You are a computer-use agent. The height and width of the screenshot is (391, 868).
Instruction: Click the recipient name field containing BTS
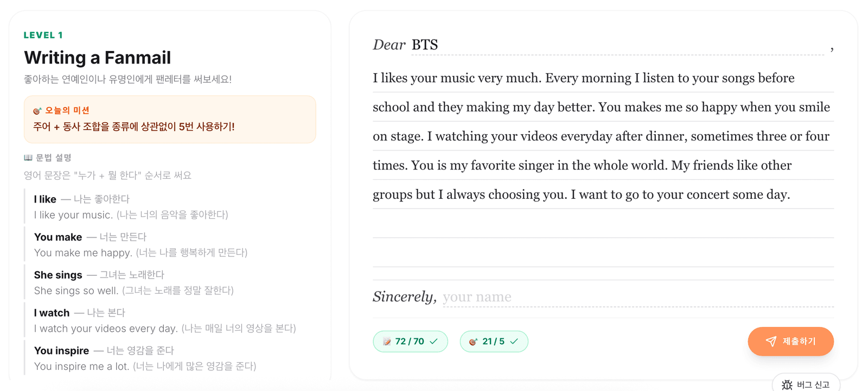pos(617,45)
